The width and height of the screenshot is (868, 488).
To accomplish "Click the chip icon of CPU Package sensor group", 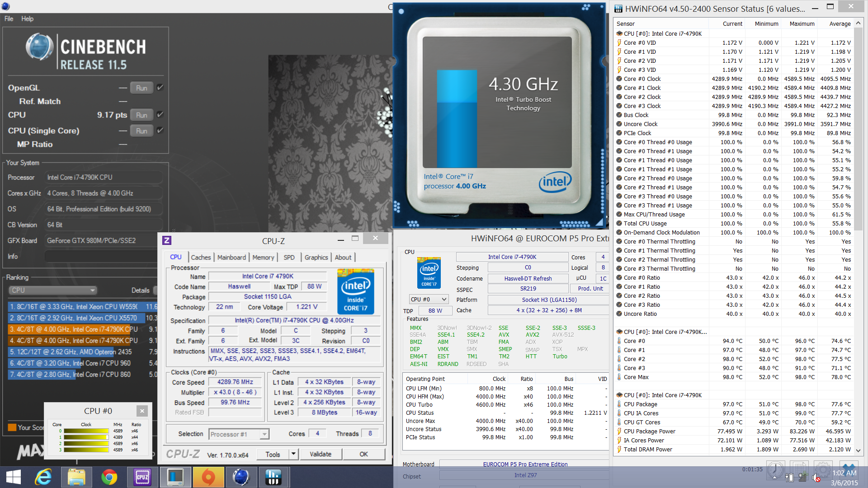I will (x=619, y=395).
